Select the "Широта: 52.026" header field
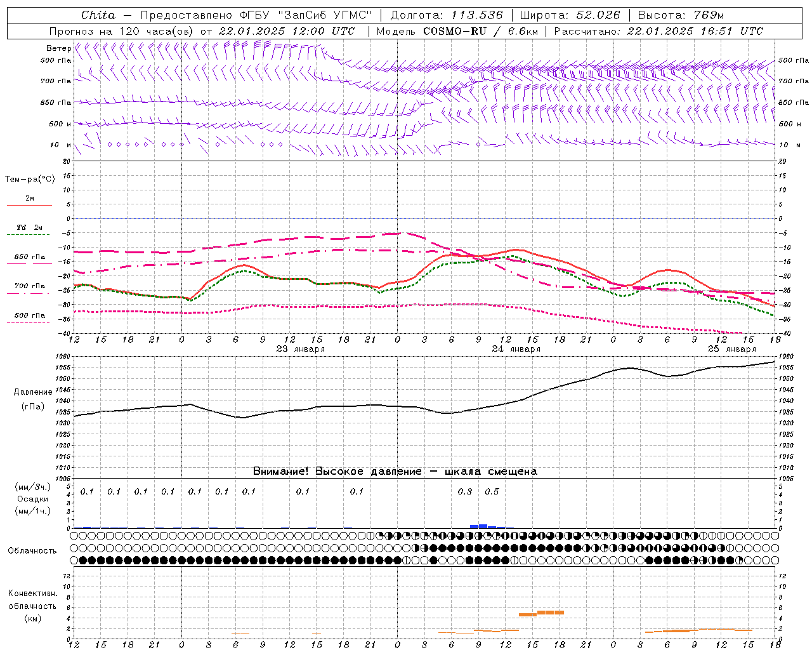 570,15
